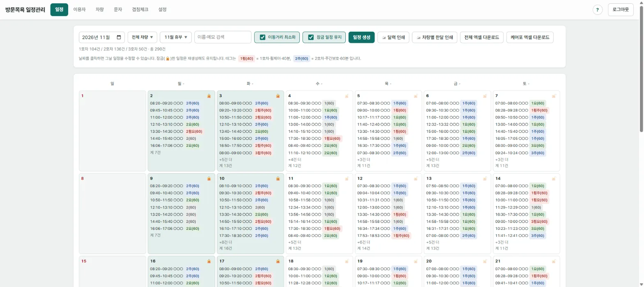Focus the 이름·메모 검색 field
Screen dimensions: 644x287
pyautogui.click(x=223, y=37)
